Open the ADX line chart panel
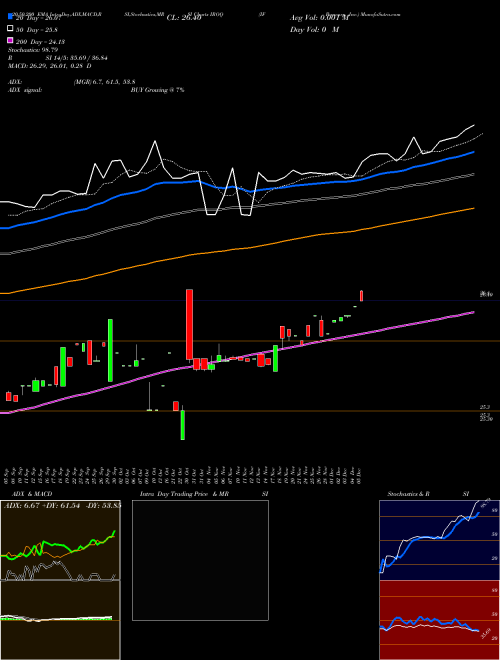The image size is (500, 660). [60, 540]
